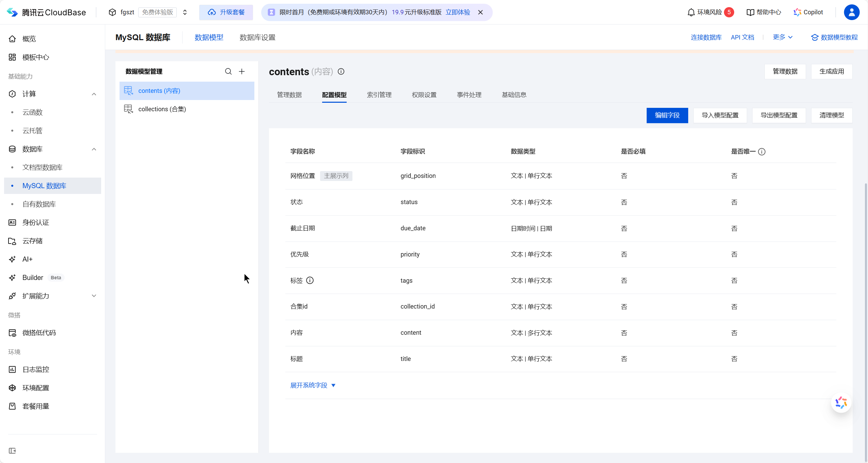868x463 pixels.
Task: Open the 帮助中心 help center
Action: coord(764,12)
